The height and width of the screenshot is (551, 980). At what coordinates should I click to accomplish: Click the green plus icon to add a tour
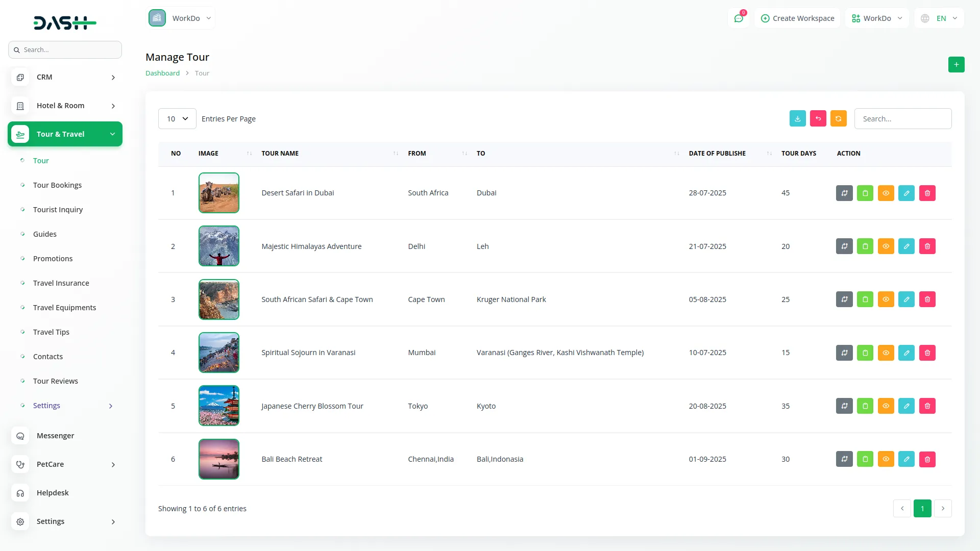[957, 64]
